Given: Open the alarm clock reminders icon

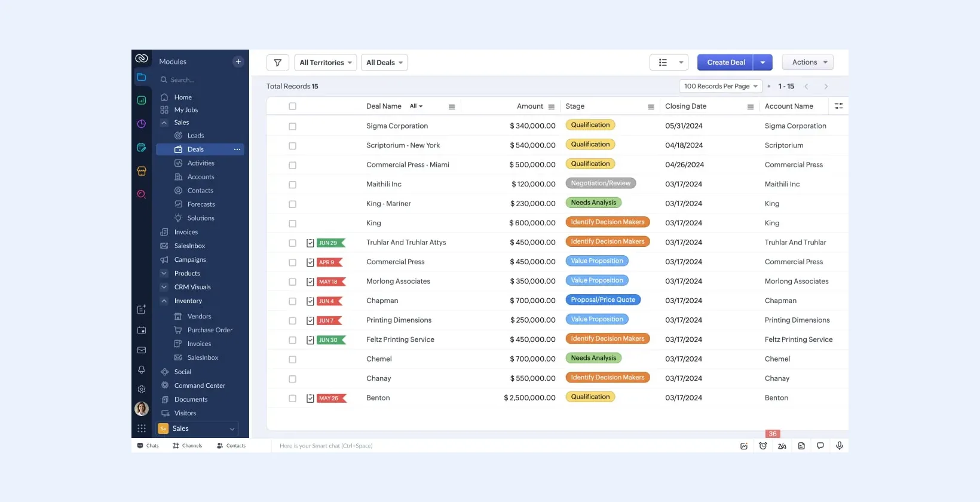Looking at the screenshot, I should point(763,446).
